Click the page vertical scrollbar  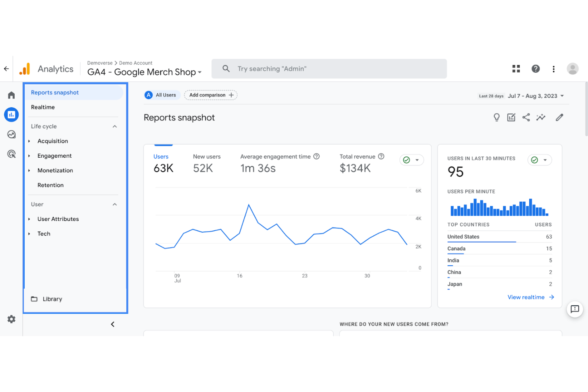click(x=586, y=109)
